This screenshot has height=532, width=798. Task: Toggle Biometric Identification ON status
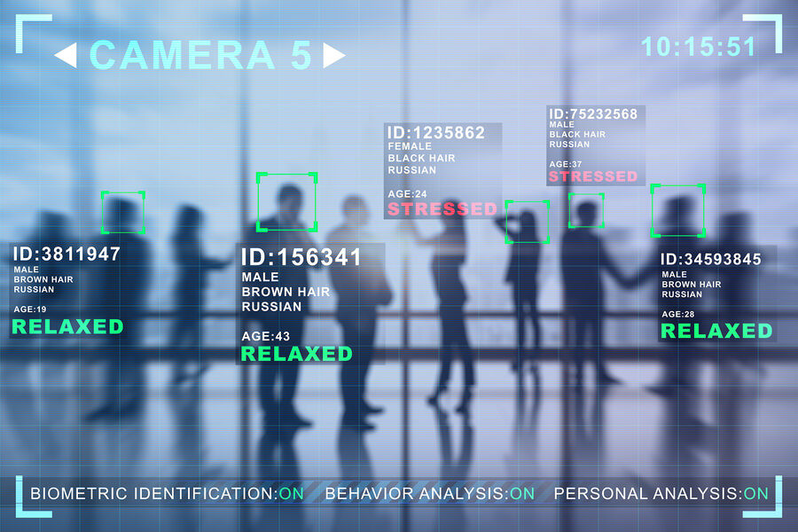point(292,493)
